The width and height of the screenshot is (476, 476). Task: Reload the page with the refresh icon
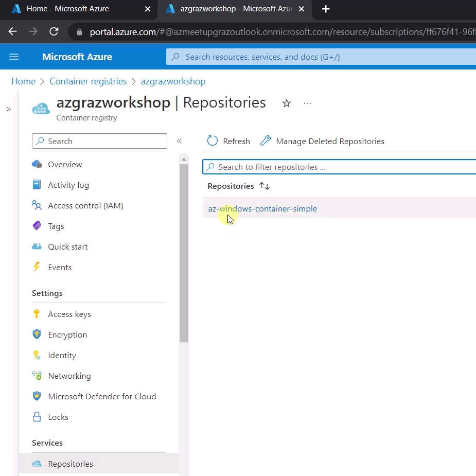pyautogui.click(x=54, y=31)
